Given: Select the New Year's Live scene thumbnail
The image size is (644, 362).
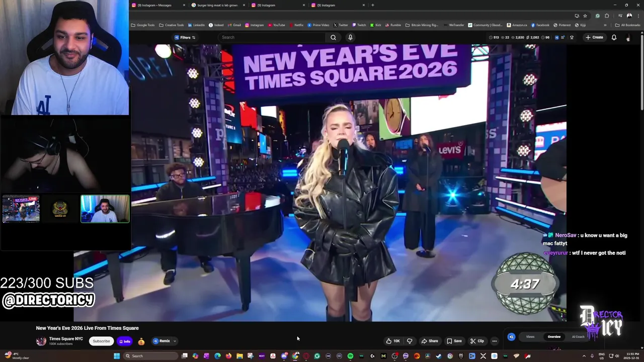Looking at the screenshot, I should point(21,209).
